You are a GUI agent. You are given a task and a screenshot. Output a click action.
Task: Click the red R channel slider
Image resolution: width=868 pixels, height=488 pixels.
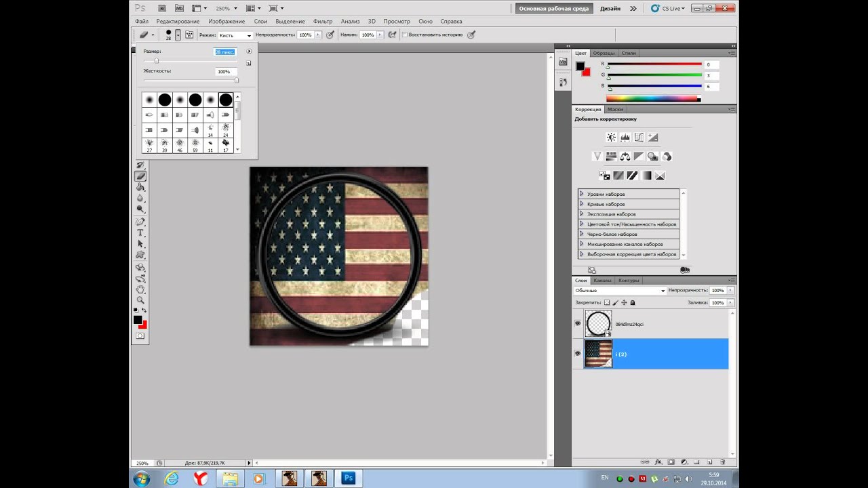(654, 64)
